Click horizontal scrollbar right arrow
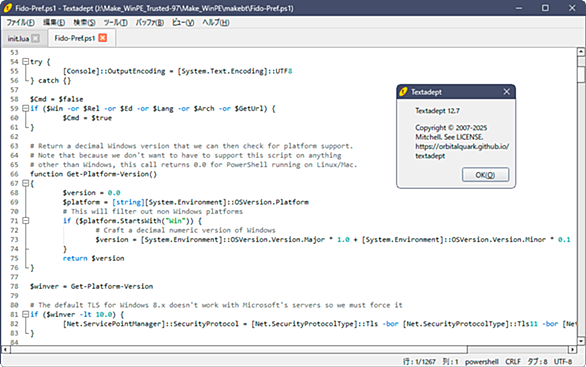Viewport: 586px width, 367px height. click(x=573, y=350)
